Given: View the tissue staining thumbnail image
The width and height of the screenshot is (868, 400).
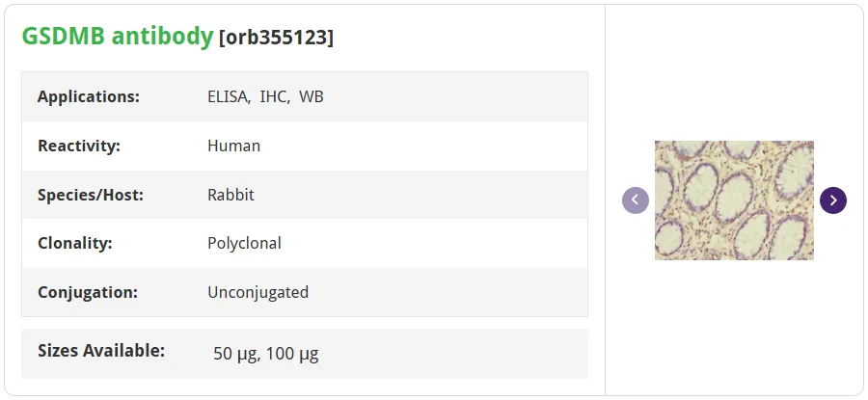Looking at the screenshot, I should [734, 200].
